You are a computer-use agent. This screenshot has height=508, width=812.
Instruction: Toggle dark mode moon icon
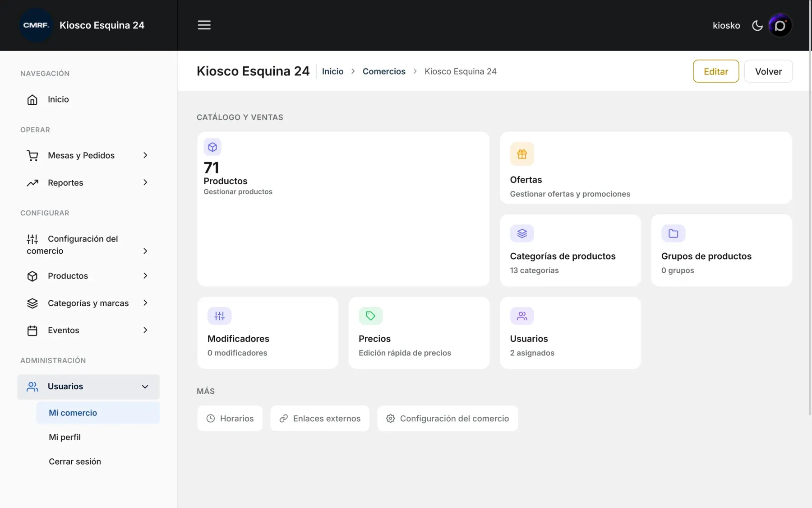coord(757,26)
